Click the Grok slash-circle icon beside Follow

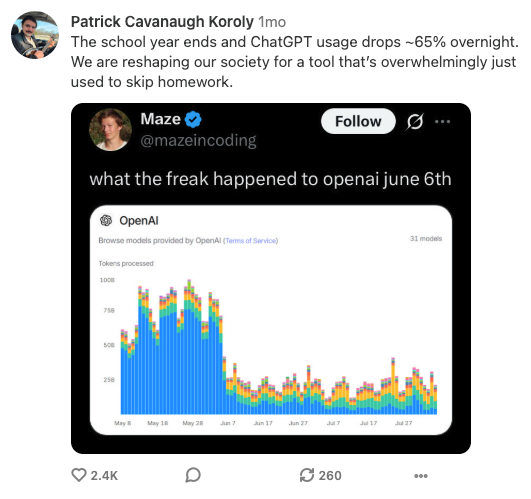[x=415, y=122]
